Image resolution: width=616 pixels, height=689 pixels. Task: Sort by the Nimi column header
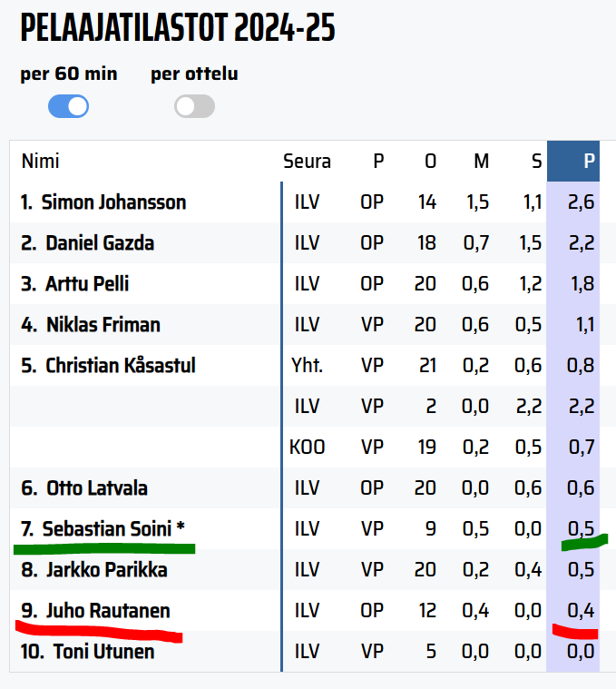(x=40, y=162)
